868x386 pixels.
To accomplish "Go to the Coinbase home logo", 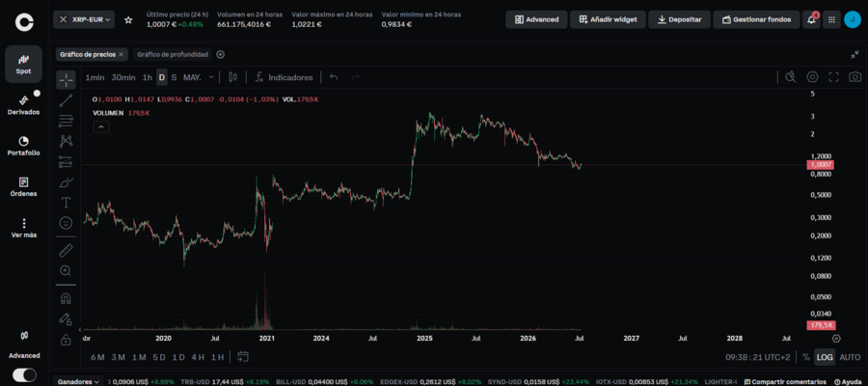I will click(24, 21).
